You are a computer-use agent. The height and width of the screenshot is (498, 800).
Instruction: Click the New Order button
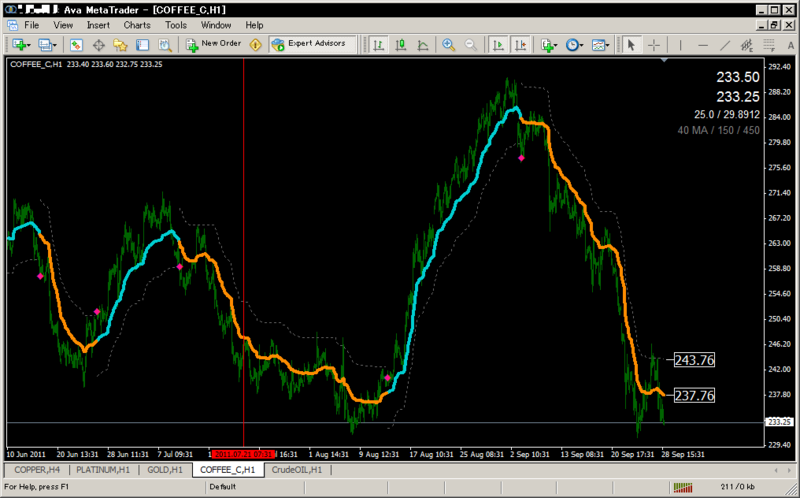[214, 44]
